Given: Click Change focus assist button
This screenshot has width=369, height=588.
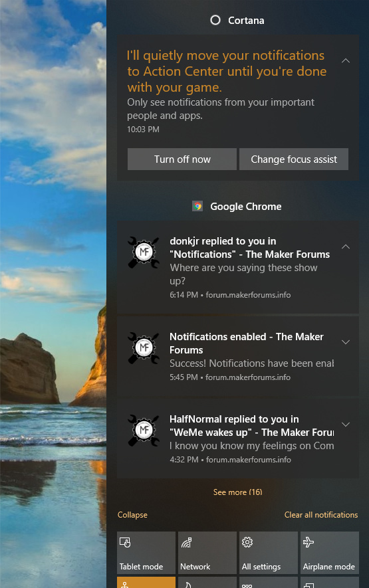Looking at the screenshot, I should point(294,159).
